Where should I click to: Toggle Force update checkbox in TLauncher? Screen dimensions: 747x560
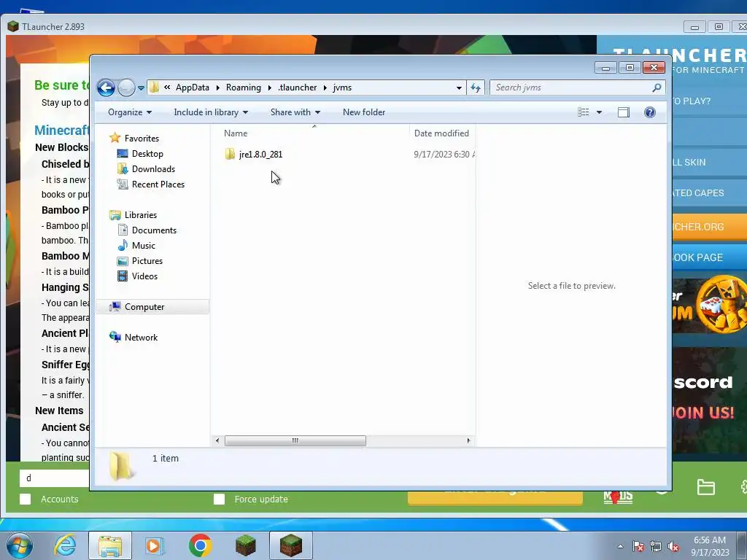click(219, 499)
